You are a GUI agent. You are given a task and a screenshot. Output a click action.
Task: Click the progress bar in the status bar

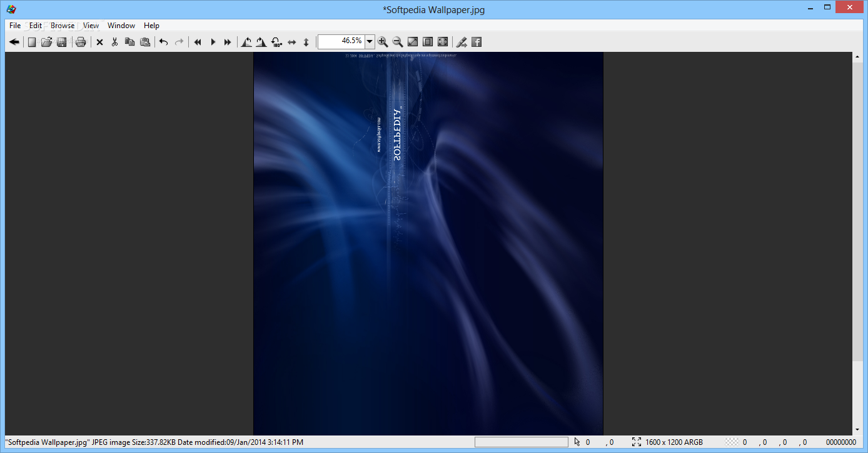[x=522, y=442]
